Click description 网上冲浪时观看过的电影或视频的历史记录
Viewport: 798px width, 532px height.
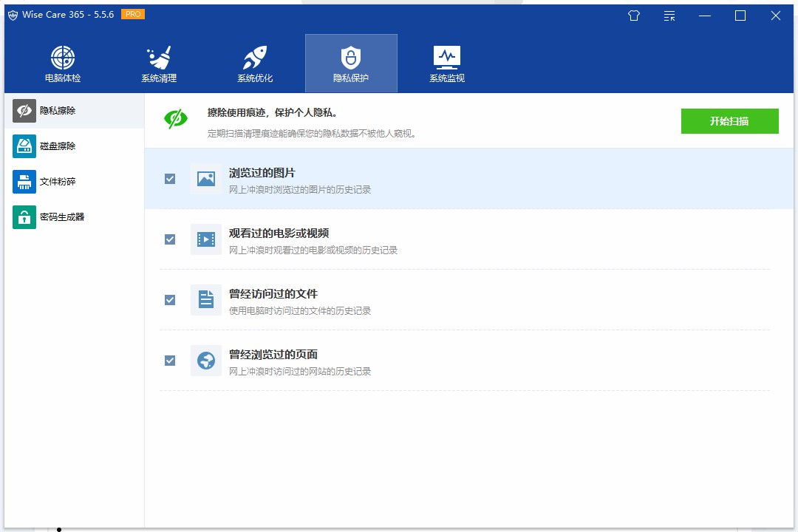tap(313, 250)
